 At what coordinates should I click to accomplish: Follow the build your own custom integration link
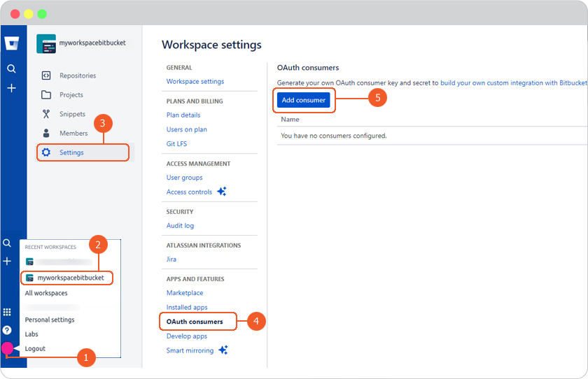click(x=514, y=83)
